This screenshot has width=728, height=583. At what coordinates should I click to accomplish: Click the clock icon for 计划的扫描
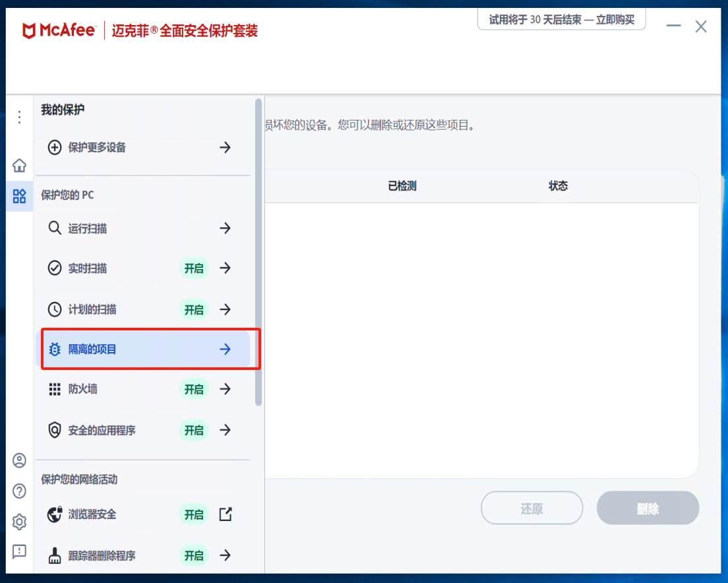(x=55, y=309)
